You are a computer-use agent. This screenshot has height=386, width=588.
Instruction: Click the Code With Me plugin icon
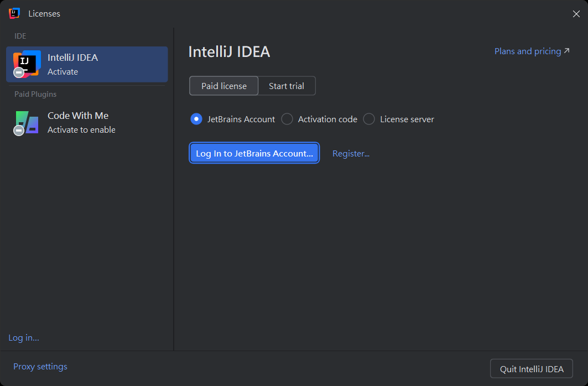[x=27, y=123]
